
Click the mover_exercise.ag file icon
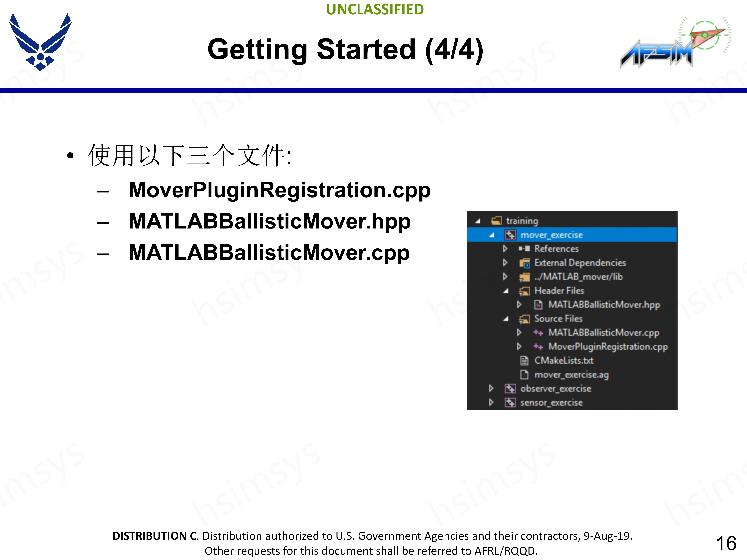525,375
